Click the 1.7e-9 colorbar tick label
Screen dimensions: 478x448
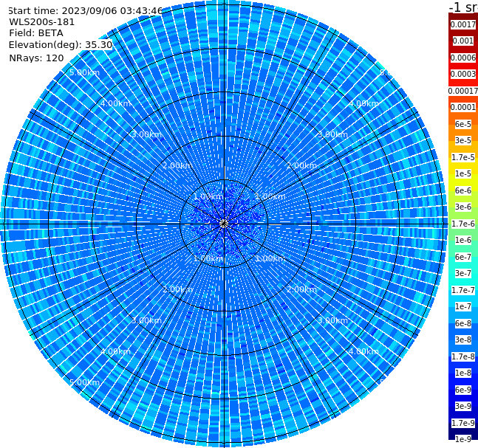pos(462,423)
